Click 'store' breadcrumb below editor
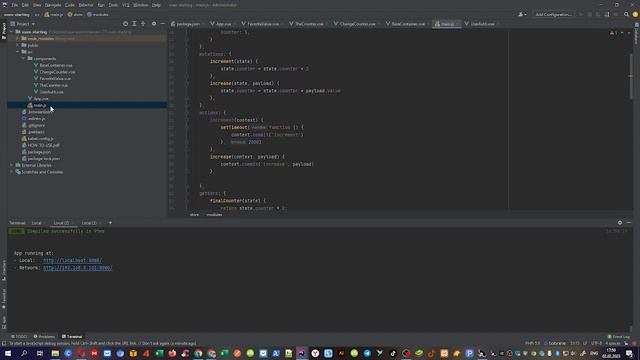The image size is (640, 360). [194, 215]
